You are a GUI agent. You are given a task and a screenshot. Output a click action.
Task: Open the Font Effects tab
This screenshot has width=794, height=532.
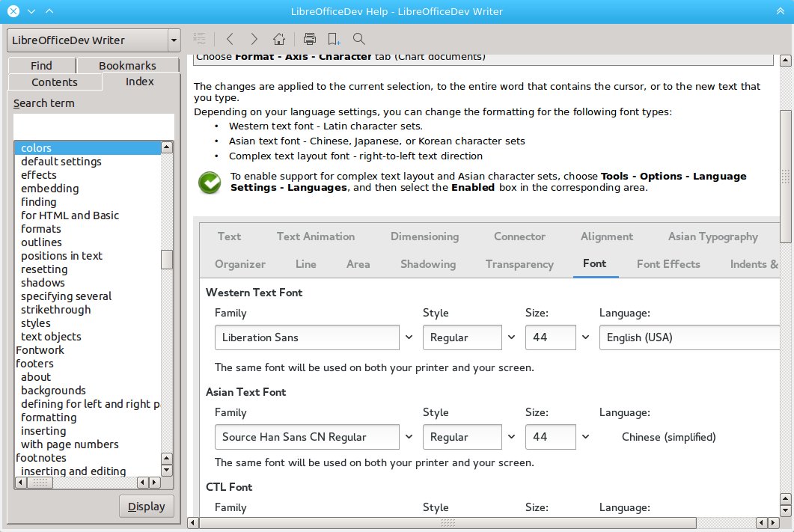coord(668,263)
